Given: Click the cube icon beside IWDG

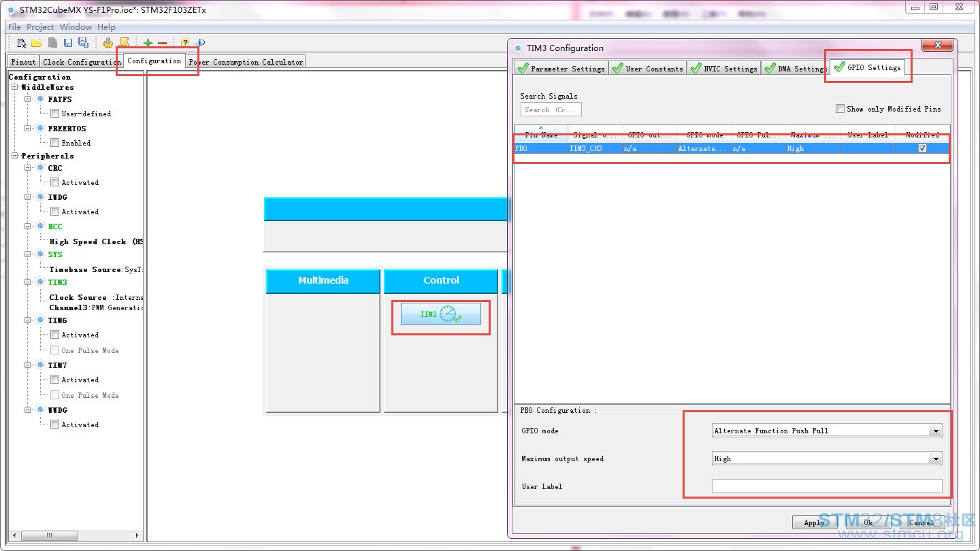Looking at the screenshot, I should click(40, 197).
